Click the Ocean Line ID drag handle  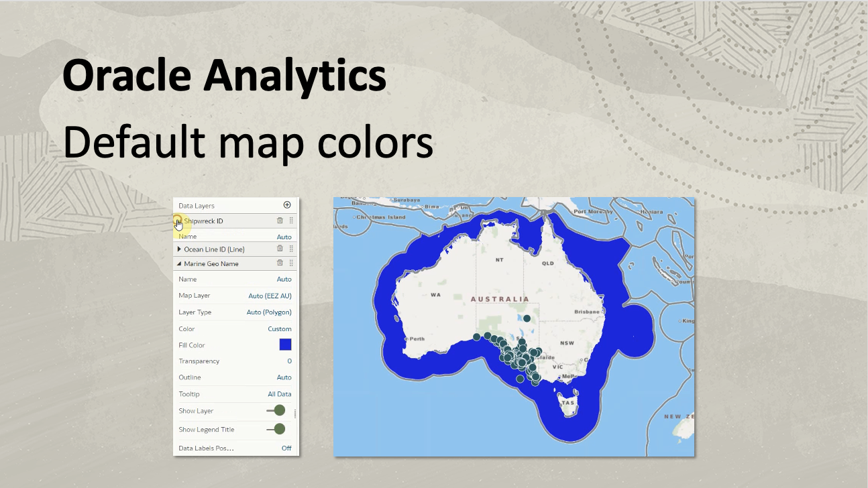(x=291, y=249)
